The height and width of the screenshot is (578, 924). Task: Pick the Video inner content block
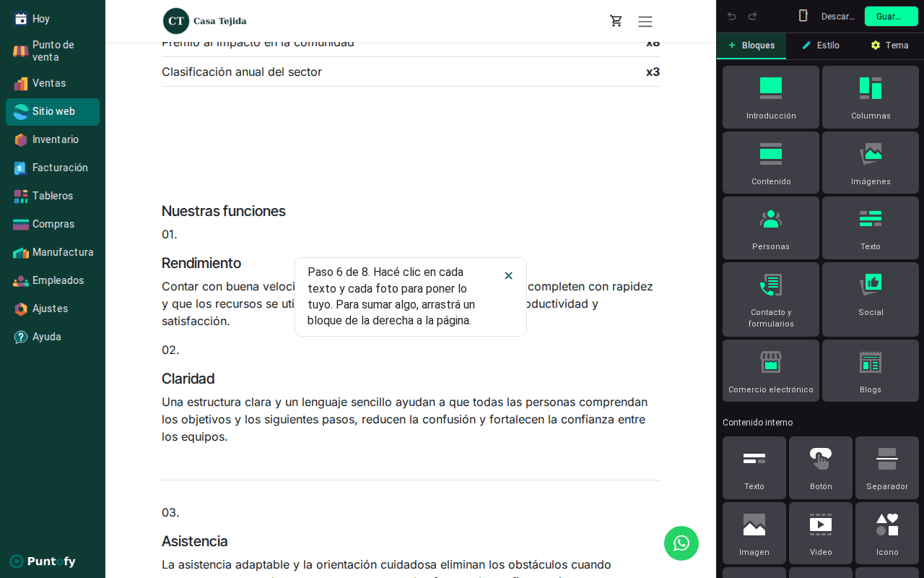point(821,533)
